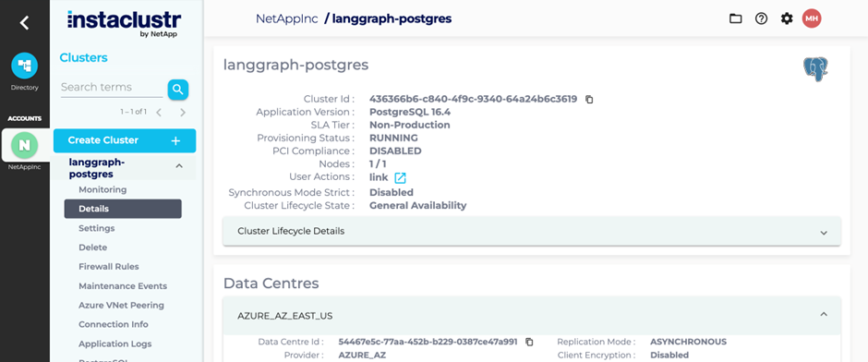Click the Clusters heading link
Viewport: 868px width, 362px height.
coord(83,57)
